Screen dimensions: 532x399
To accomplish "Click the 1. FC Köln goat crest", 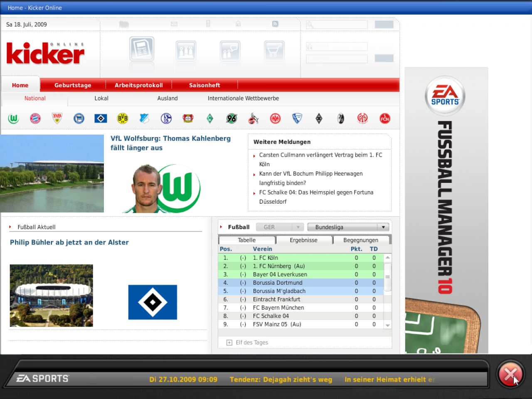I will pyautogui.click(x=254, y=119).
